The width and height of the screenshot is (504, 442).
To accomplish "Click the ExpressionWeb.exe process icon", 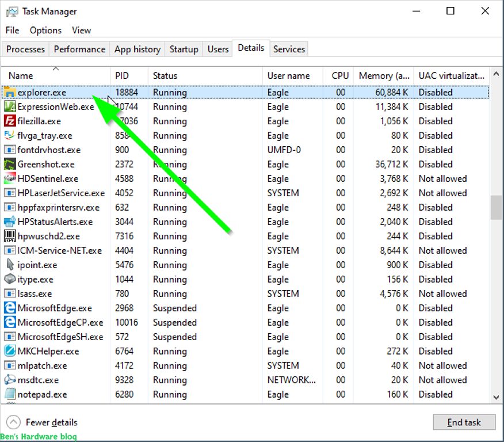I will pyautogui.click(x=10, y=106).
